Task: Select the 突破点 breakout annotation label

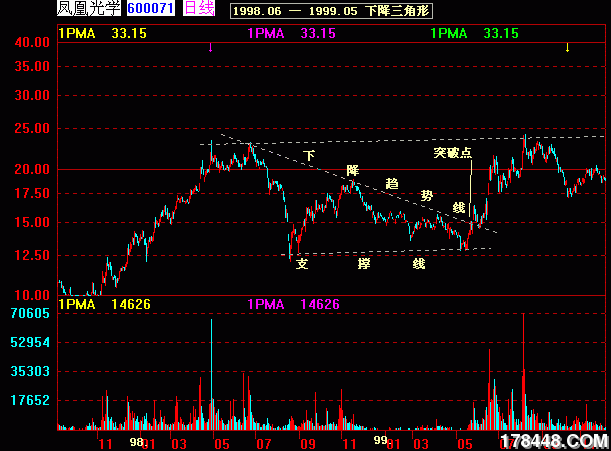Action: coord(452,153)
